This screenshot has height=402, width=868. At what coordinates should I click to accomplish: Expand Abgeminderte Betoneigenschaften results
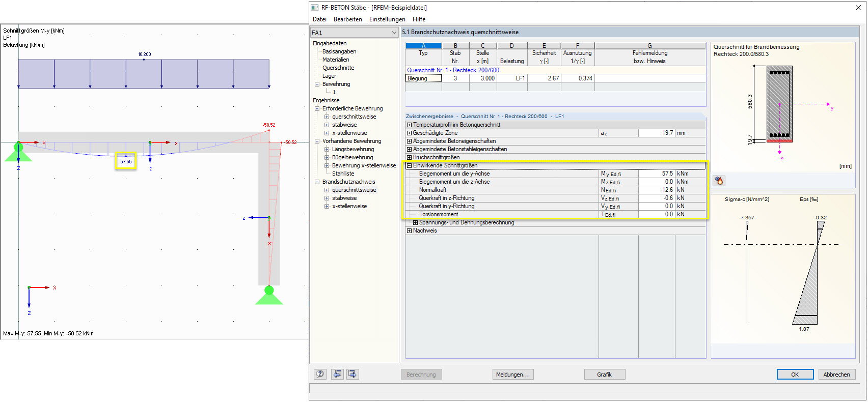(409, 141)
